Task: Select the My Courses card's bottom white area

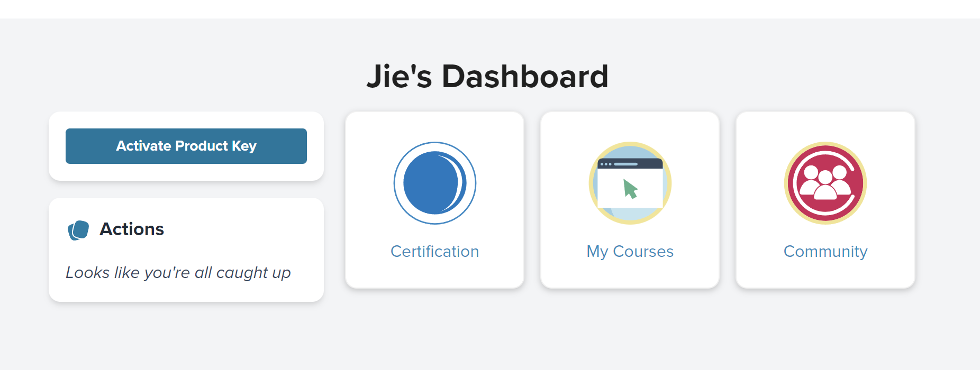Action: coord(630,275)
